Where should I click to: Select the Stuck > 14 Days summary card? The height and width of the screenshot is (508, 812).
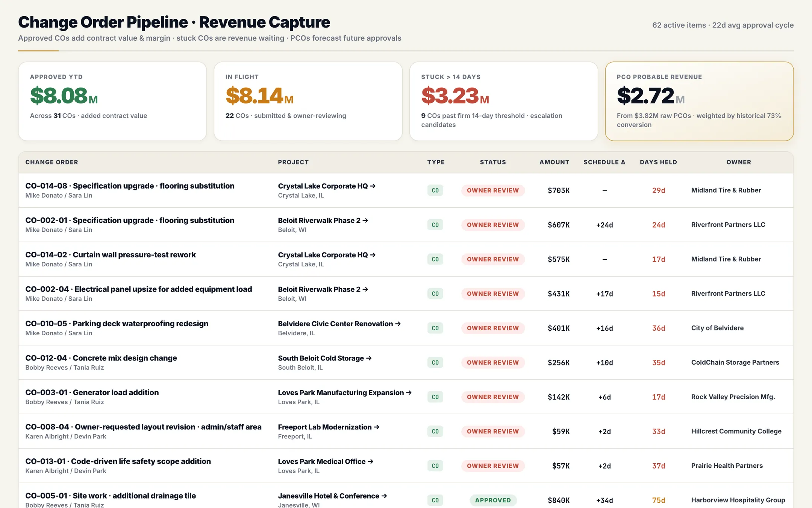pyautogui.click(x=504, y=101)
